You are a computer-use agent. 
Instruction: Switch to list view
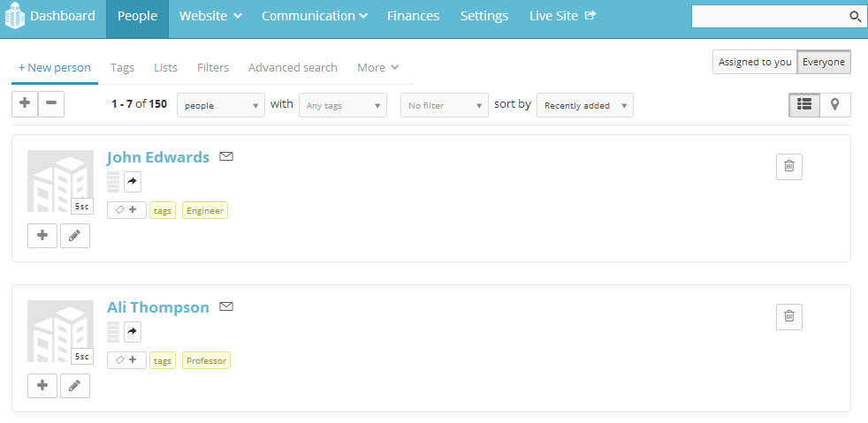coord(804,104)
